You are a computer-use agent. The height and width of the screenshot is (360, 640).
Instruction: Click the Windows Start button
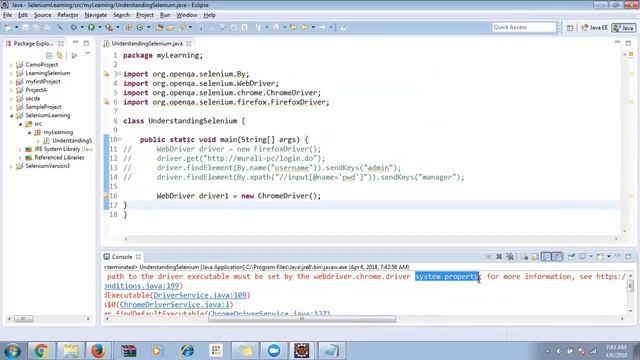pos(12,351)
